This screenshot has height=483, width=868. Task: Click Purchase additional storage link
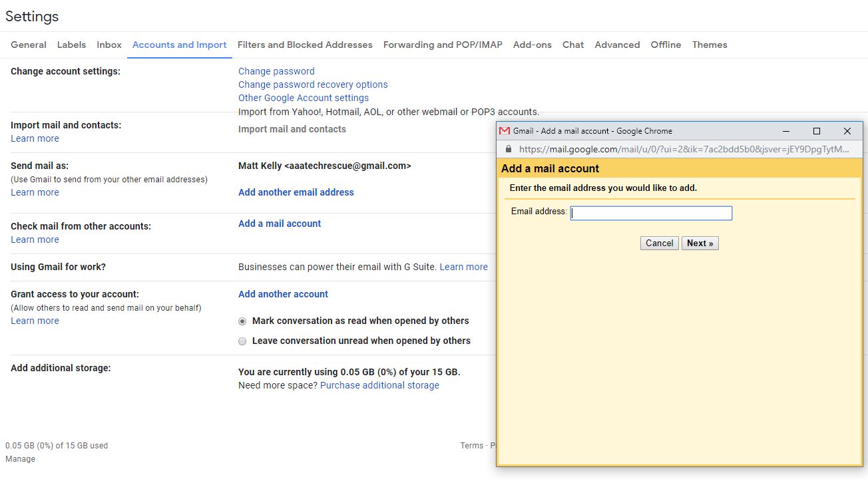[379, 385]
